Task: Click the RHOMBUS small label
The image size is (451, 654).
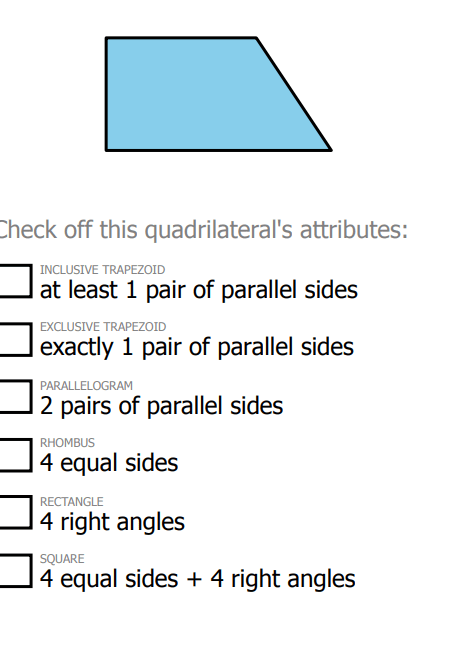Action: [x=68, y=443]
